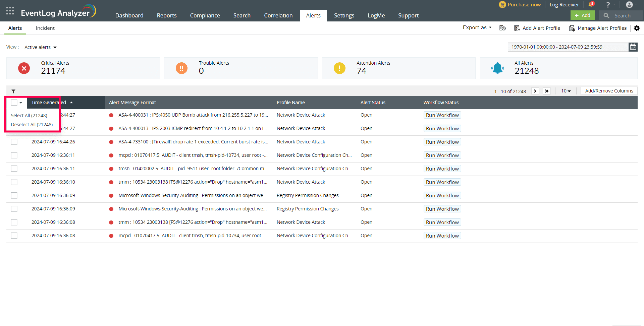Click the help question mark icon

click(608, 5)
